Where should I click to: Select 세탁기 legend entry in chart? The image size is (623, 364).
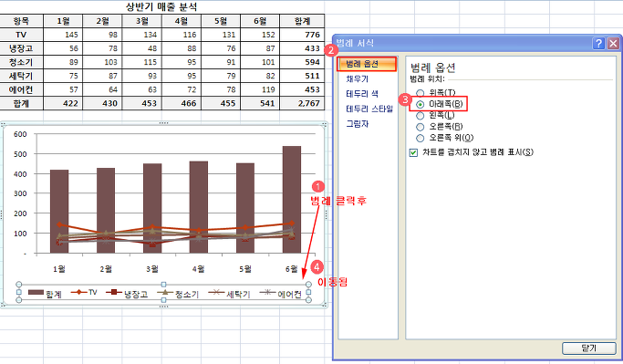tap(229, 294)
